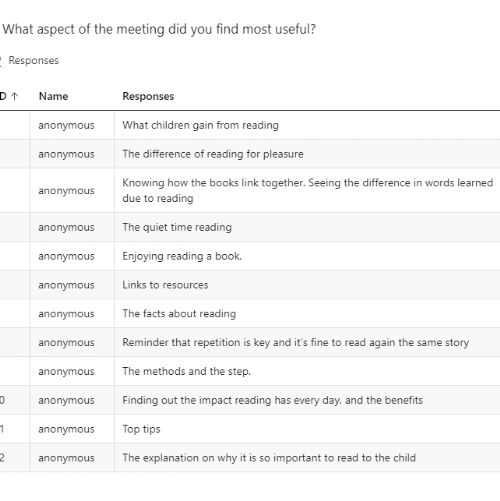Click the 'Links to resources' response
500x501 pixels.
coord(165,285)
